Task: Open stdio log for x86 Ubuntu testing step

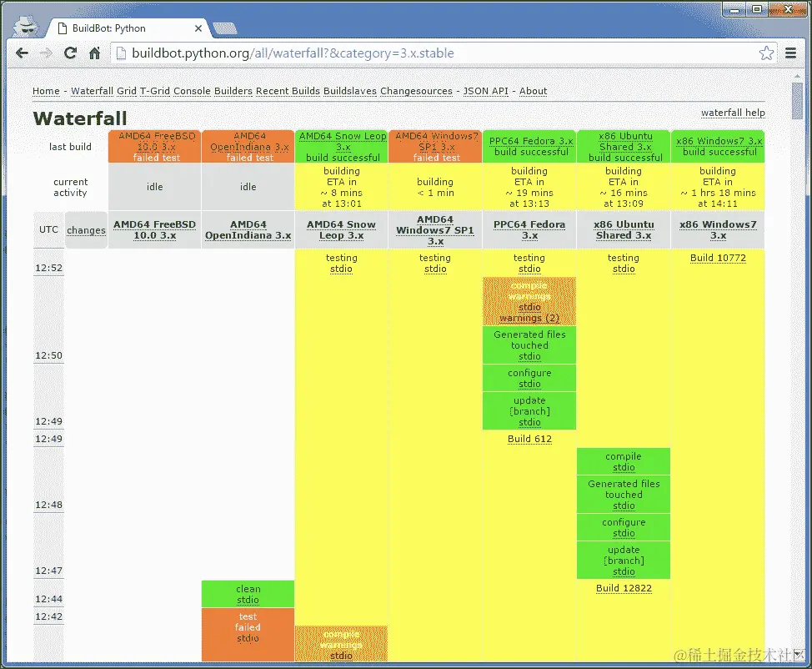Action: pyautogui.click(x=624, y=269)
